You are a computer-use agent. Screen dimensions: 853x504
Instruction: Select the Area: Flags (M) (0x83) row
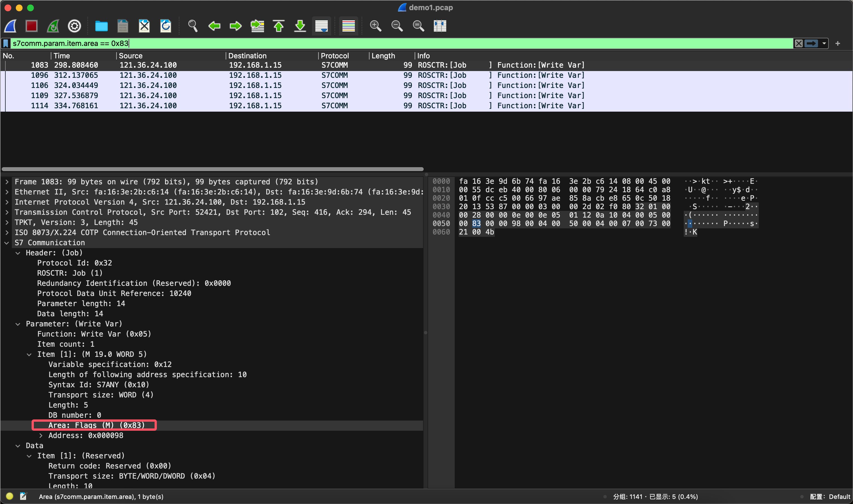pos(212,426)
